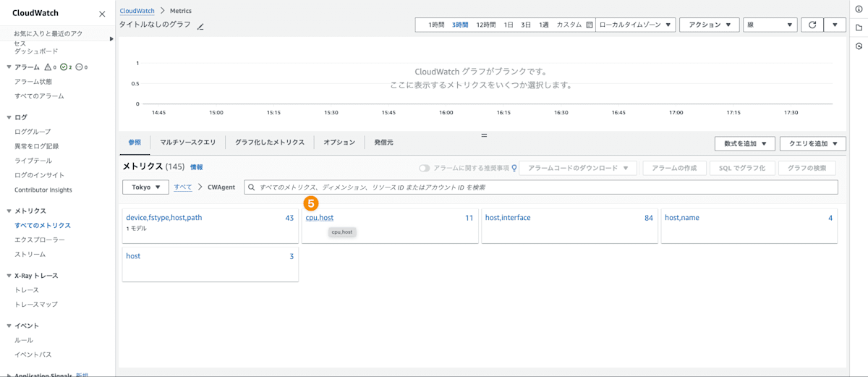Open the info panel icon on the right edge
The height and width of the screenshot is (377, 868).
(x=859, y=9)
